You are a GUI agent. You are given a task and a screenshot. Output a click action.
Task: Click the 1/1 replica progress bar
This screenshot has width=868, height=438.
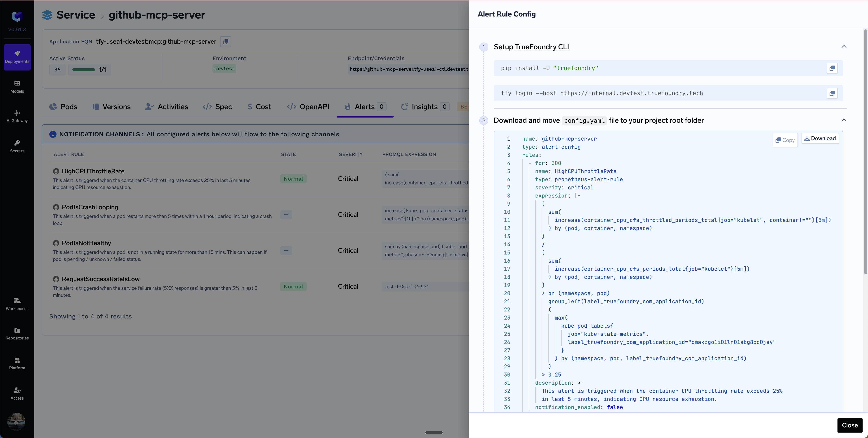click(89, 69)
